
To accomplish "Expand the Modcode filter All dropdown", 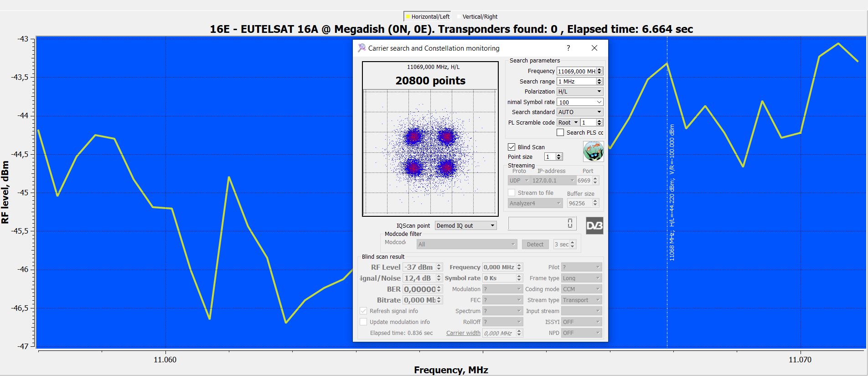I will click(x=467, y=244).
